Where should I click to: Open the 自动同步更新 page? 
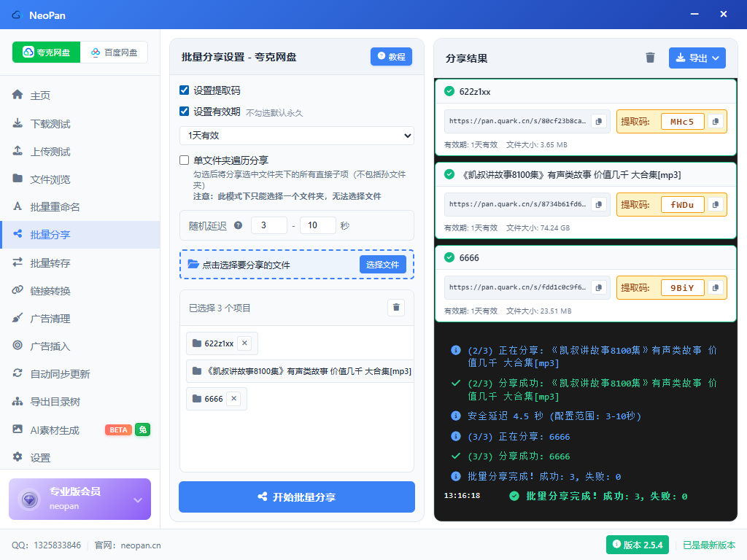coord(80,374)
